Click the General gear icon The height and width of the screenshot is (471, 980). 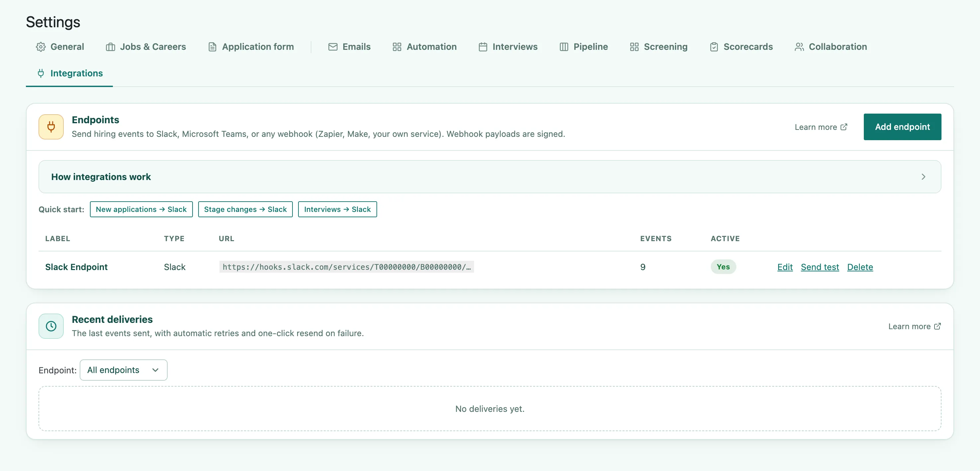pos(41,47)
